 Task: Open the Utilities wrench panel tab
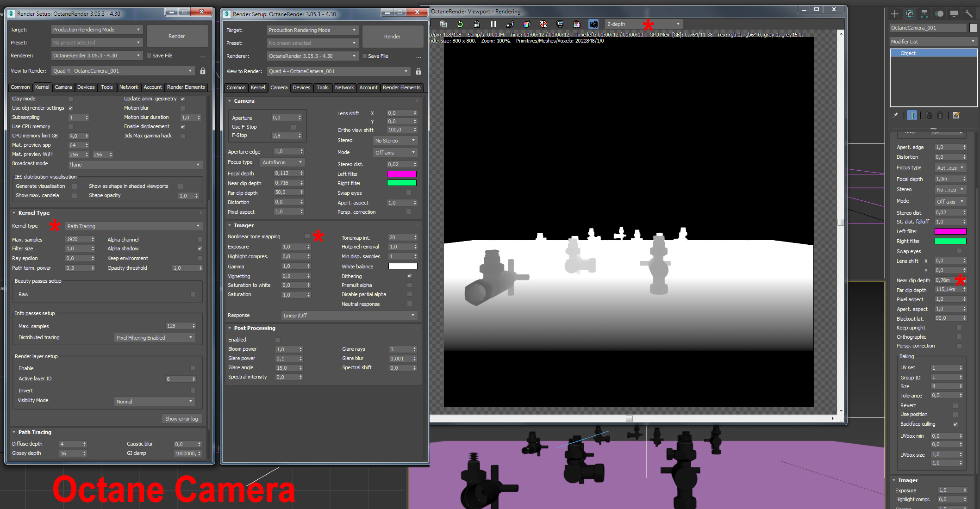968,14
